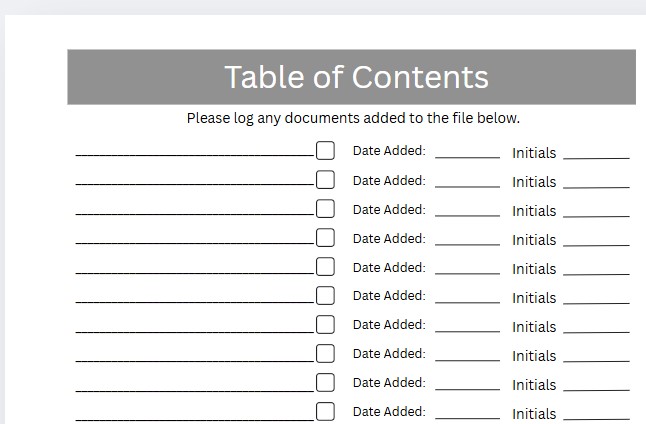Check the fifth row's checkbox
The width and height of the screenshot is (646, 424).
325,267
